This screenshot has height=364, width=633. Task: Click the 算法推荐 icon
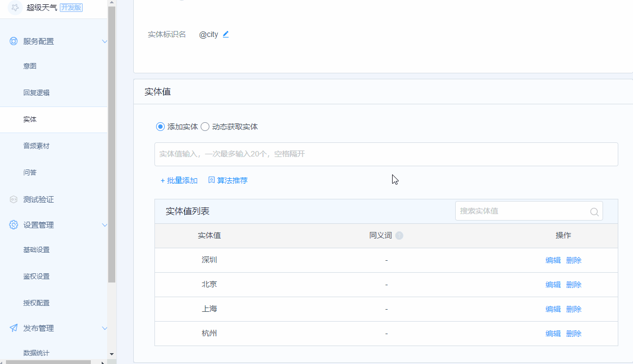point(212,180)
